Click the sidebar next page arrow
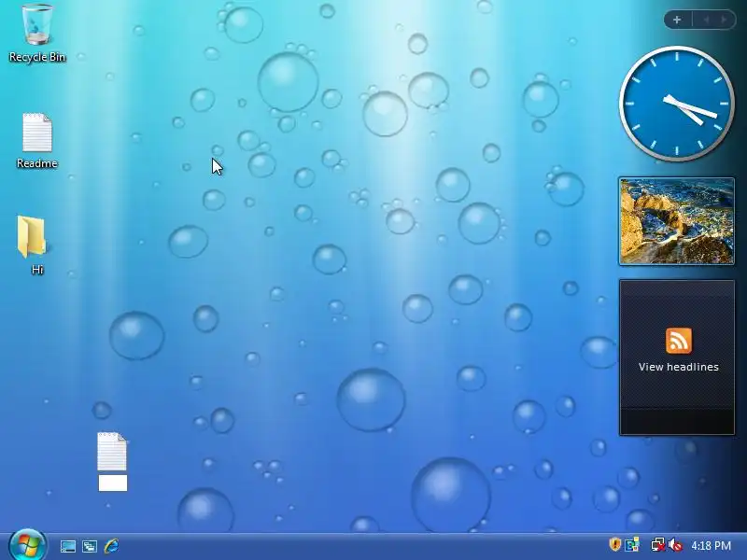This screenshot has height=560, width=747. point(724,20)
